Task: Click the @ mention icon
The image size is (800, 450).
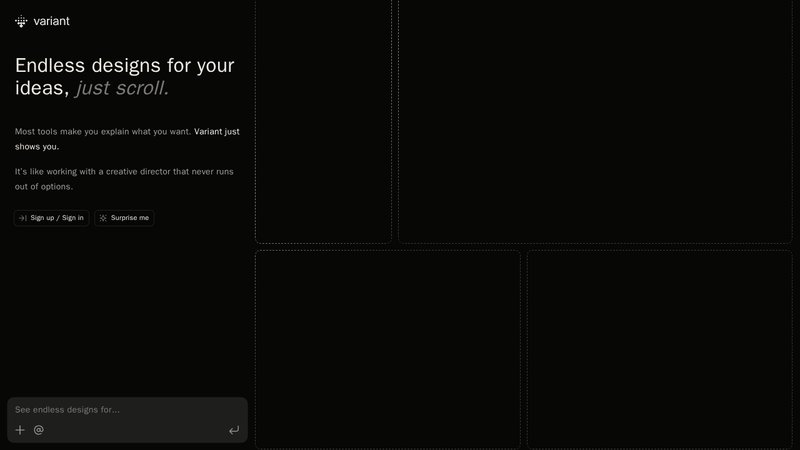Action: [39, 430]
